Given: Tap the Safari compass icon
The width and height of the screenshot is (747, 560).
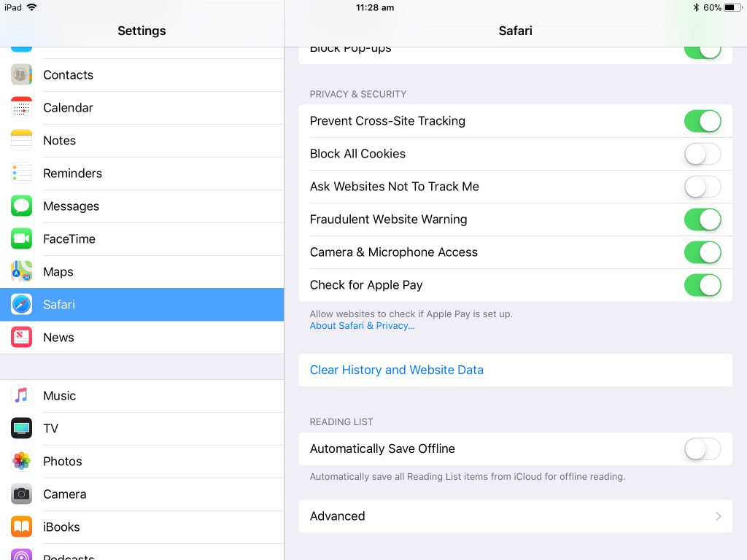Looking at the screenshot, I should pos(21,304).
